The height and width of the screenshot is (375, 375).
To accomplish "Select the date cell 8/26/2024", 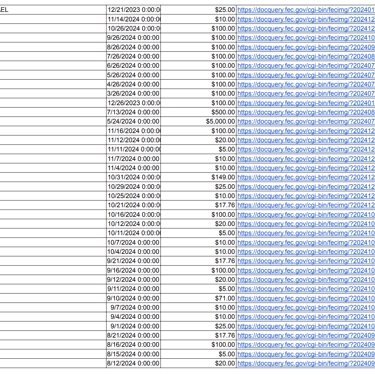I will pos(133,47).
